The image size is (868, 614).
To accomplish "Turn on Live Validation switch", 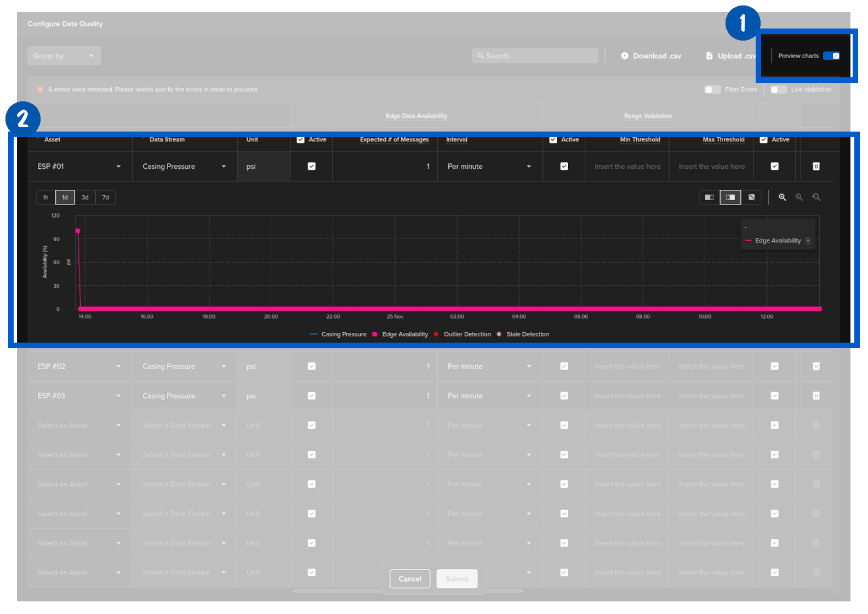I will [x=778, y=89].
